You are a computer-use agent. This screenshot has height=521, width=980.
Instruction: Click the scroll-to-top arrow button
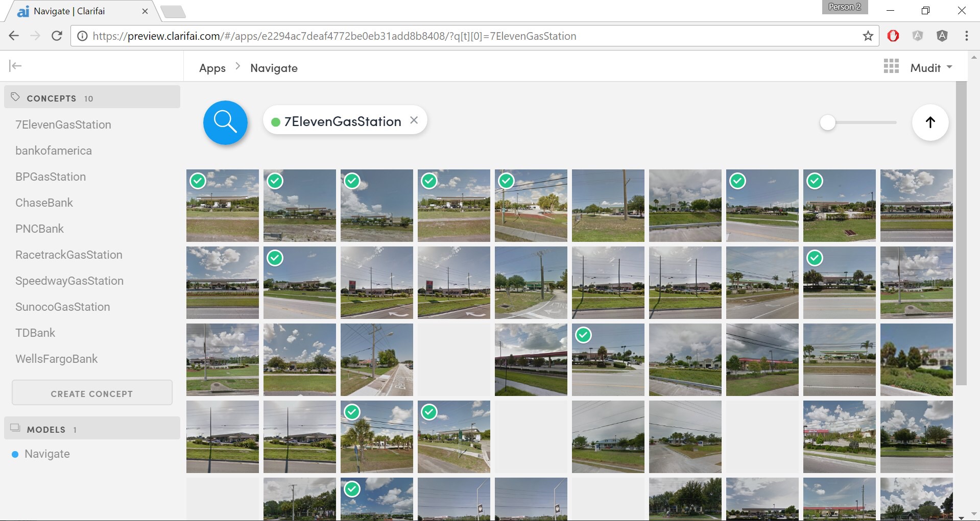pyautogui.click(x=930, y=122)
